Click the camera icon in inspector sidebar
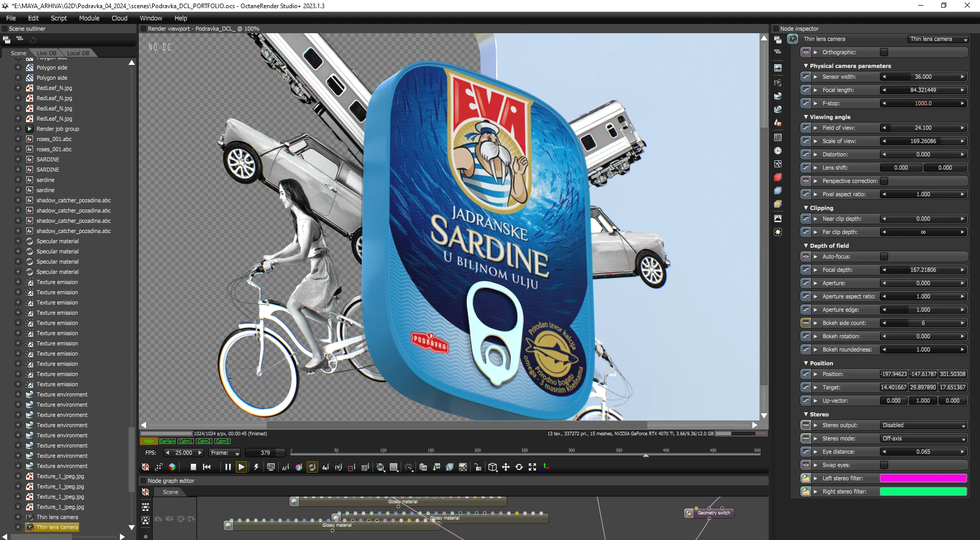The height and width of the screenshot is (540, 980). [778, 83]
